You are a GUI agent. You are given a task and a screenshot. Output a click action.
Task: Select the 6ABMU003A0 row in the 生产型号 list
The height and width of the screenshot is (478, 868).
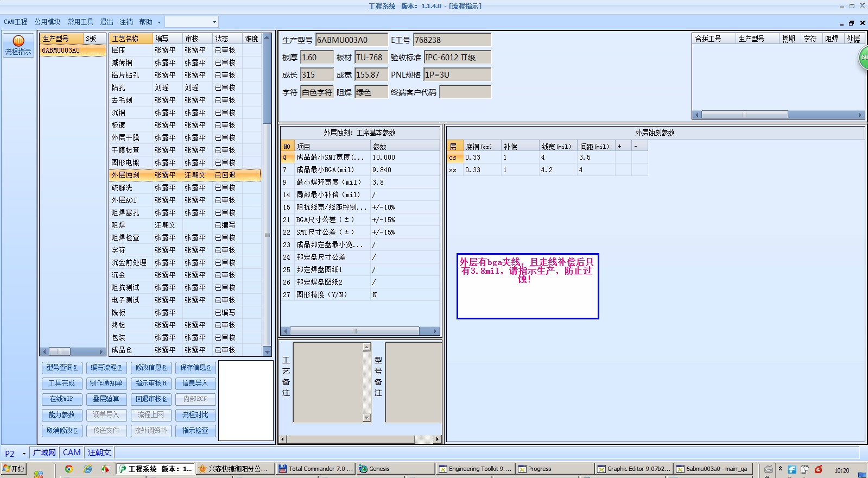pyautogui.click(x=73, y=51)
